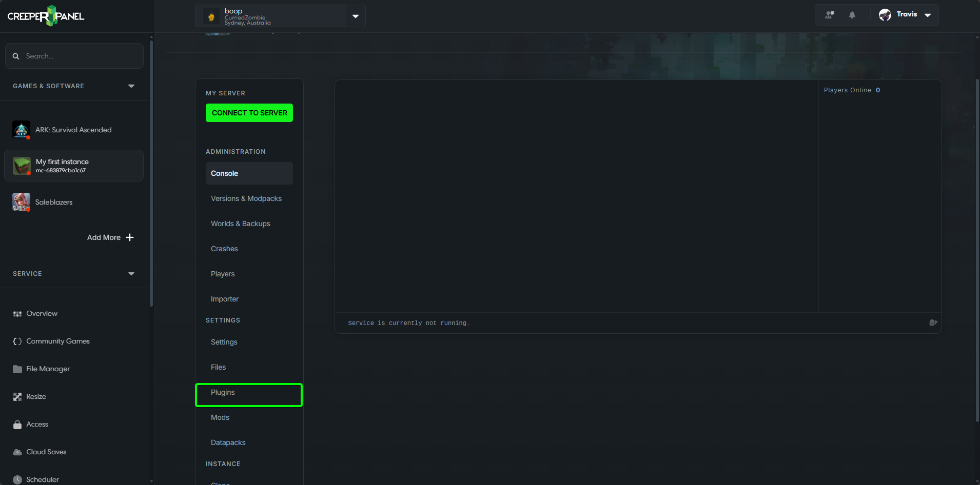
Task: Open the Access lock icon item
Action: (x=17, y=425)
